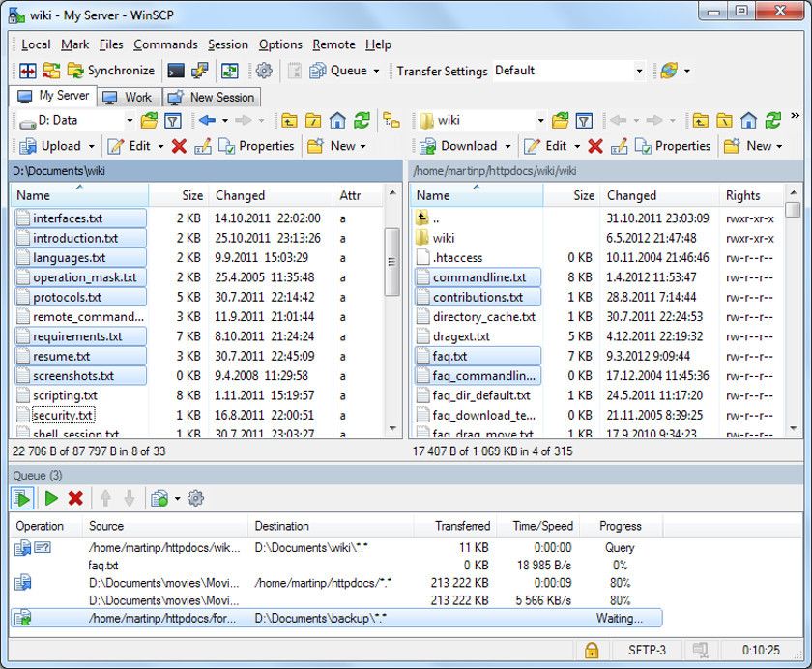Click the local parent directory icon
This screenshot has width=812, height=669.
[x=289, y=121]
